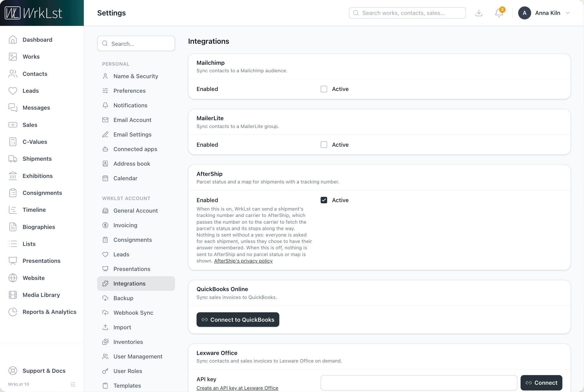The width and height of the screenshot is (584, 392).
Task: Open AfterShip's privacy policy link
Action: 243,261
